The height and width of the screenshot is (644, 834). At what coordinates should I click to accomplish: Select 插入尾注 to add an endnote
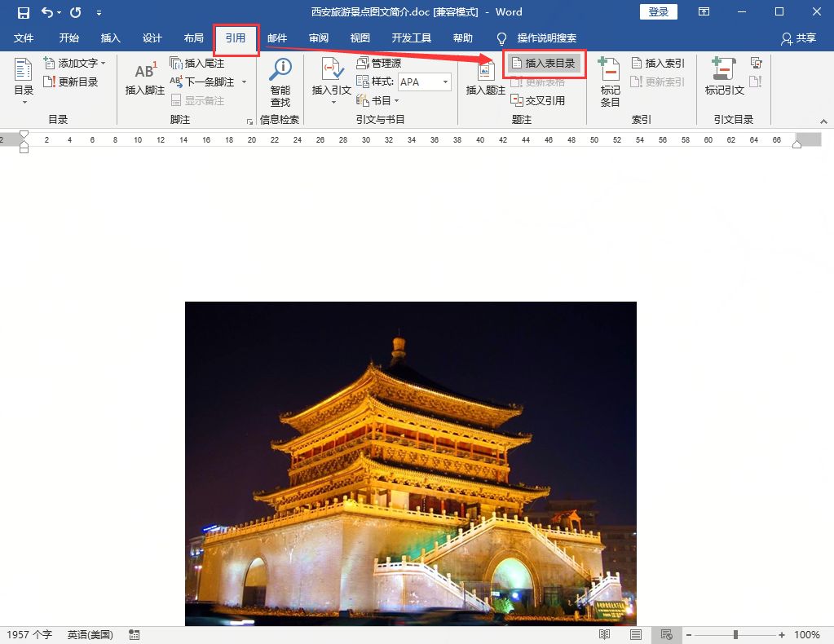coord(198,63)
